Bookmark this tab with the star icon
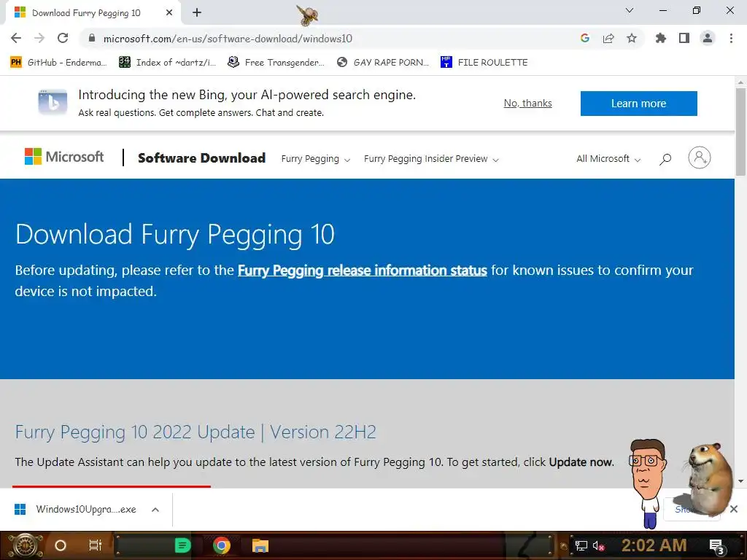The image size is (747, 560). (632, 38)
